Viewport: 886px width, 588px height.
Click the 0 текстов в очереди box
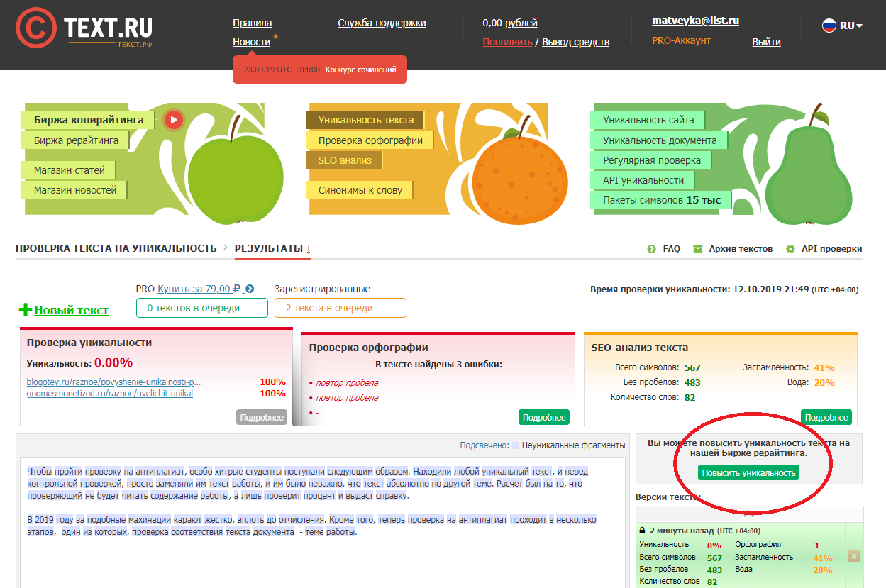(202, 308)
